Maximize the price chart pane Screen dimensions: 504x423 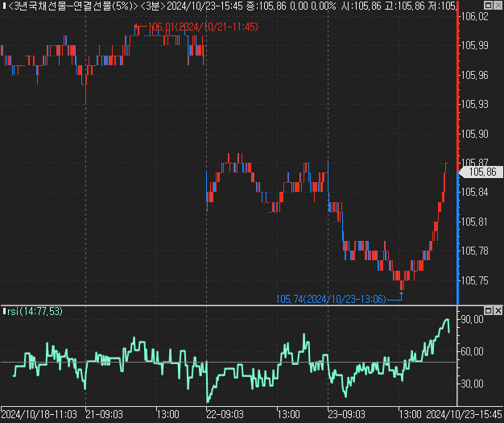coord(488,5)
